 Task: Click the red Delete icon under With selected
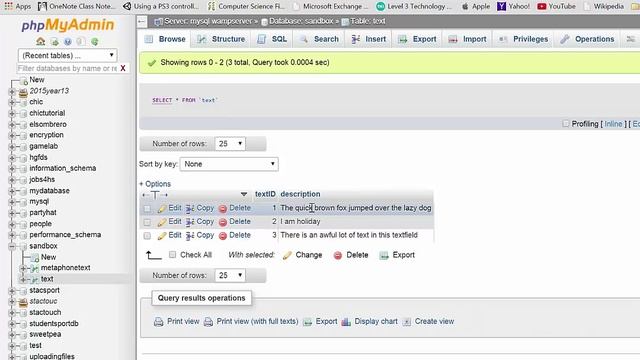[x=338, y=255]
